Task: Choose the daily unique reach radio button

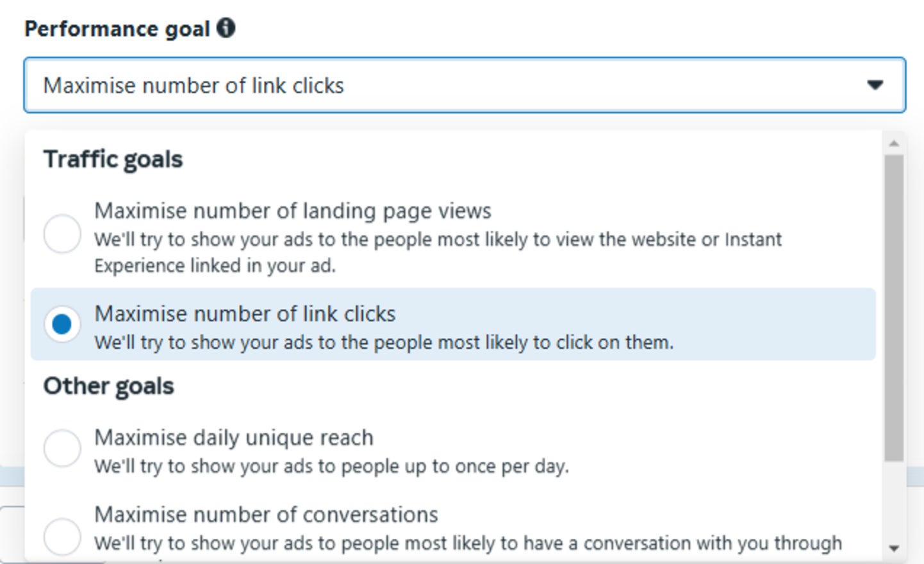Action: [x=62, y=447]
